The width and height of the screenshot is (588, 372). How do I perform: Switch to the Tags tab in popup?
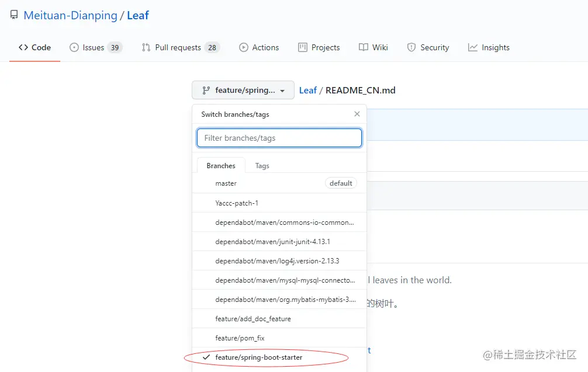pyautogui.click(x=262, y=166)
